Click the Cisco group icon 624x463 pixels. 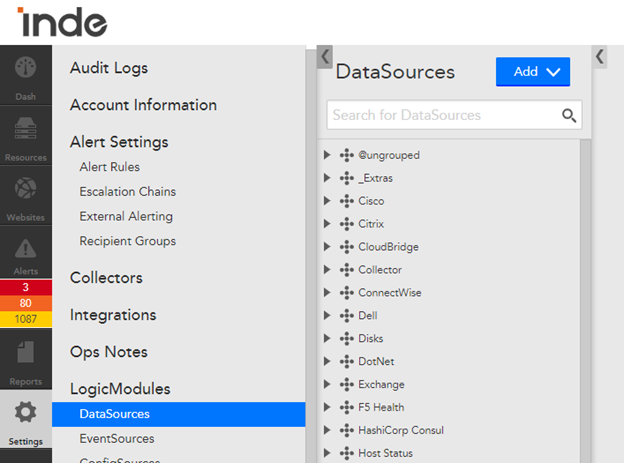tap(347, 201)
